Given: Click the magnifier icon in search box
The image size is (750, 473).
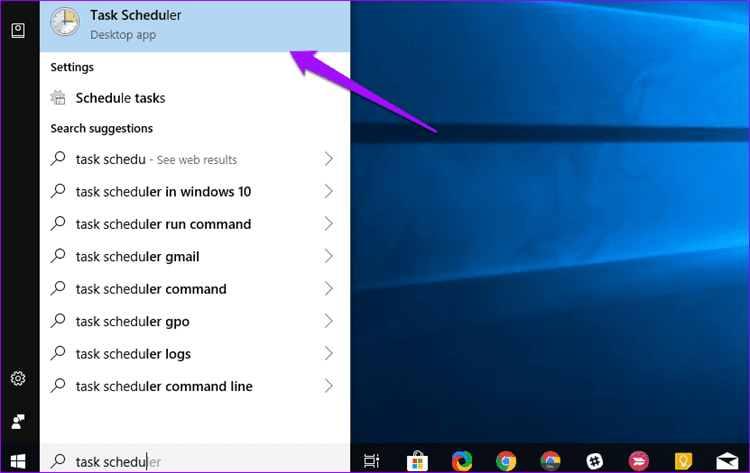Looking at the screenshot, I should click(58, 461).
